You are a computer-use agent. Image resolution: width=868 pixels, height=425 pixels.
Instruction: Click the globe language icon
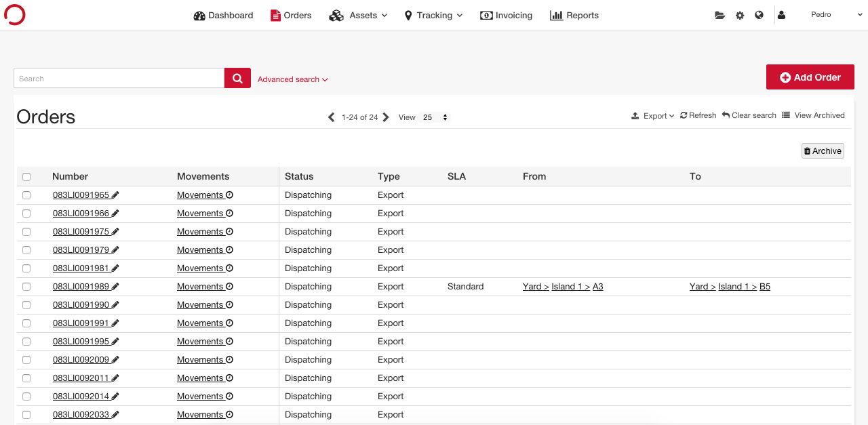click(x=759, y=15)
